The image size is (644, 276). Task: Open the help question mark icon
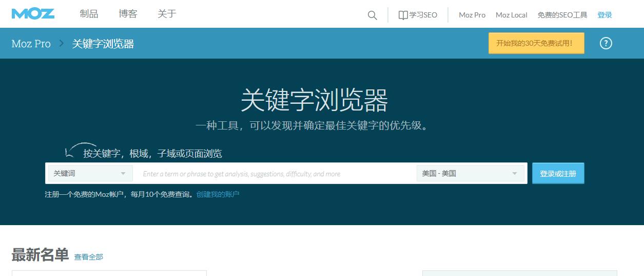[606, 43]
